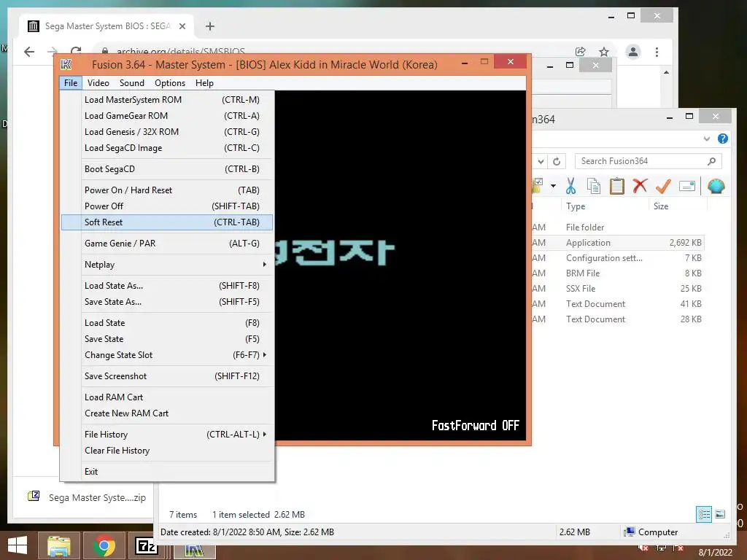Choose Save Screenshot
This screenshot has height=560, width=747.
(167, 376)
